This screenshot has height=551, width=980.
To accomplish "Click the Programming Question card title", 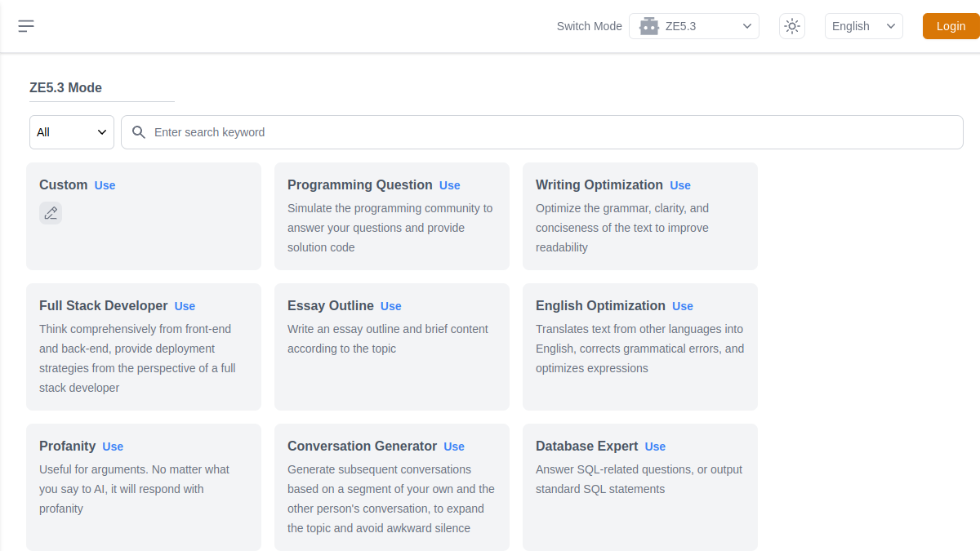I will click(360, 185).
